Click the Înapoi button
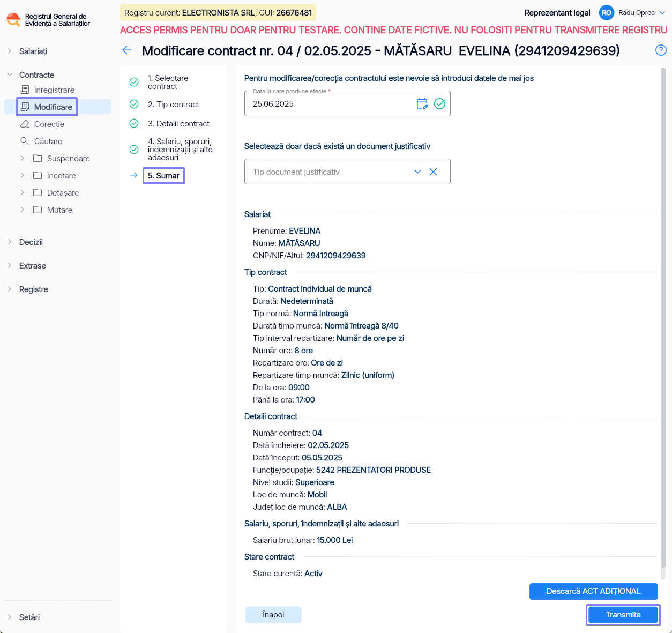 pos(273,615)
